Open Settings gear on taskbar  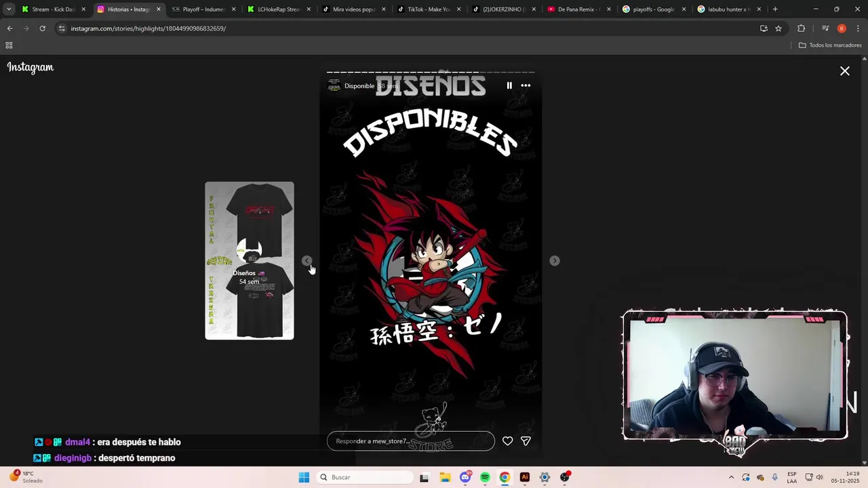click(545, 477)
